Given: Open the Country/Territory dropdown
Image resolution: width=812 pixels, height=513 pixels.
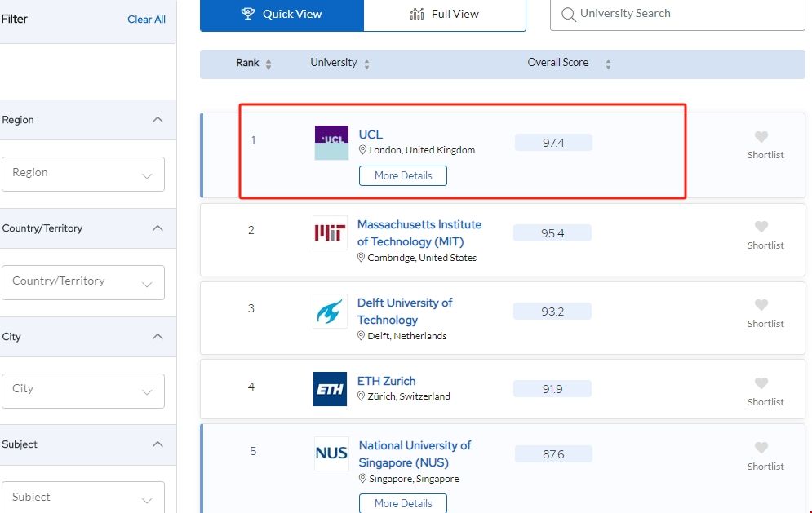Looking at the screenshot, I should pos(83,282).
